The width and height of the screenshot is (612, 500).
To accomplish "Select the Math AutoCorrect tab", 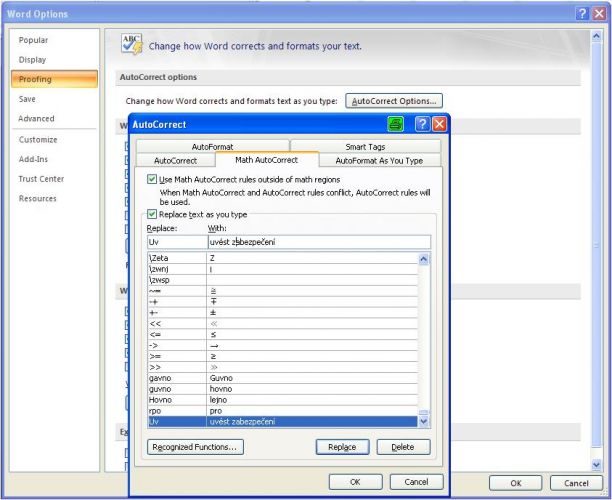I will (267, 160).
